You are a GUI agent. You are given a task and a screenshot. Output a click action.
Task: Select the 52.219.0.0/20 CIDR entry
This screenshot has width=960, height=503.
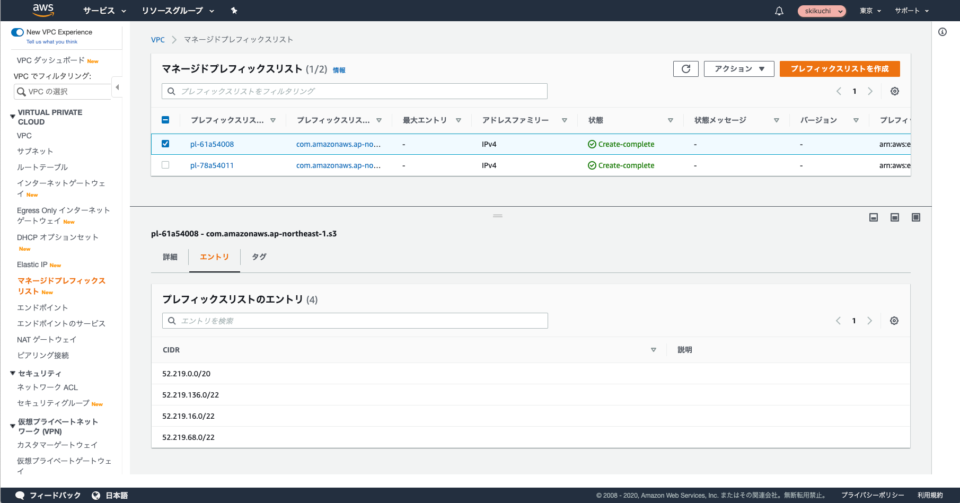(186, 374)
